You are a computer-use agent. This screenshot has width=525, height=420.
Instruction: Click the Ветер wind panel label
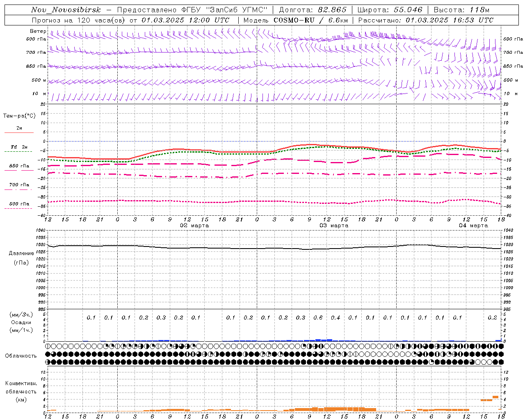tap(38, 31)
